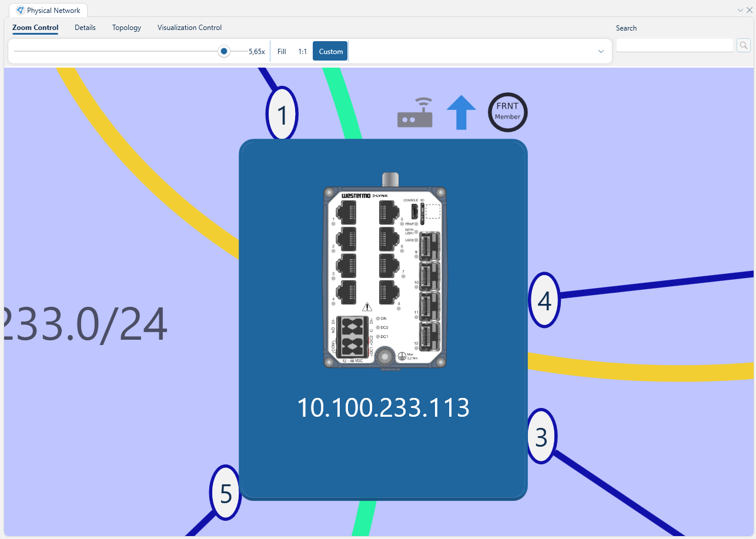Click the blue upward arrow icon

coord(461,112)
